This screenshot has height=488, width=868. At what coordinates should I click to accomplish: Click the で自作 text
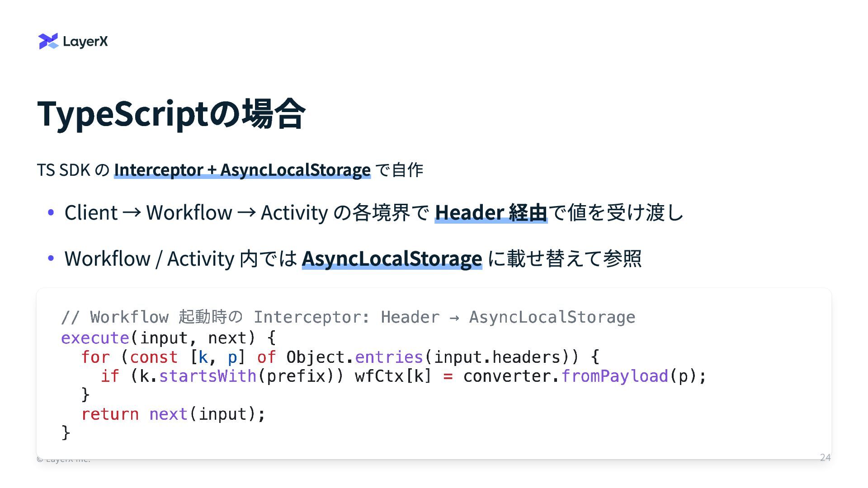(x=399, y=170)
